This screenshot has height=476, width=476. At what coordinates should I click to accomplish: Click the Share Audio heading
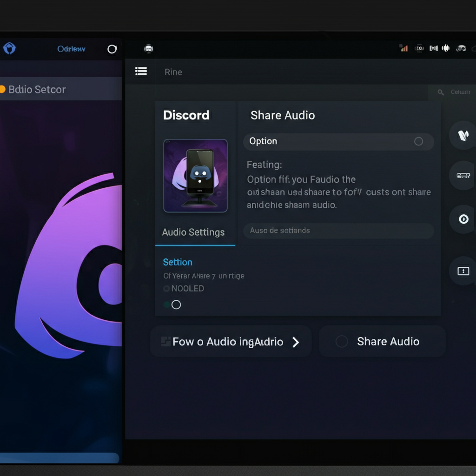[283, 115]
